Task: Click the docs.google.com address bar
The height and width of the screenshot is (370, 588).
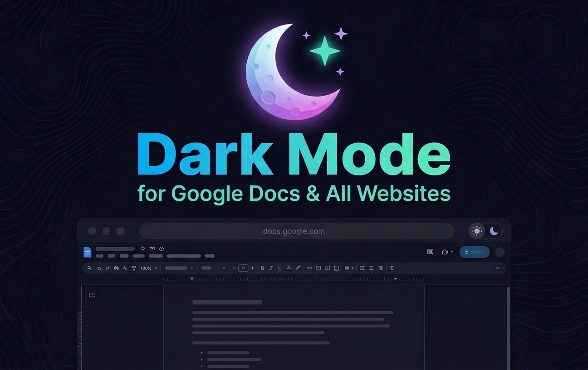Action: tap(294, 231)
